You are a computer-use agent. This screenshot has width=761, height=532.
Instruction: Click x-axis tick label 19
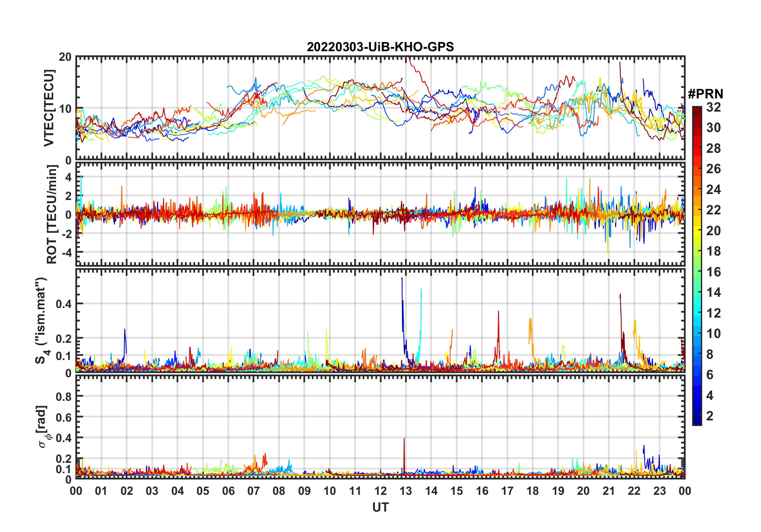[558, 491]
